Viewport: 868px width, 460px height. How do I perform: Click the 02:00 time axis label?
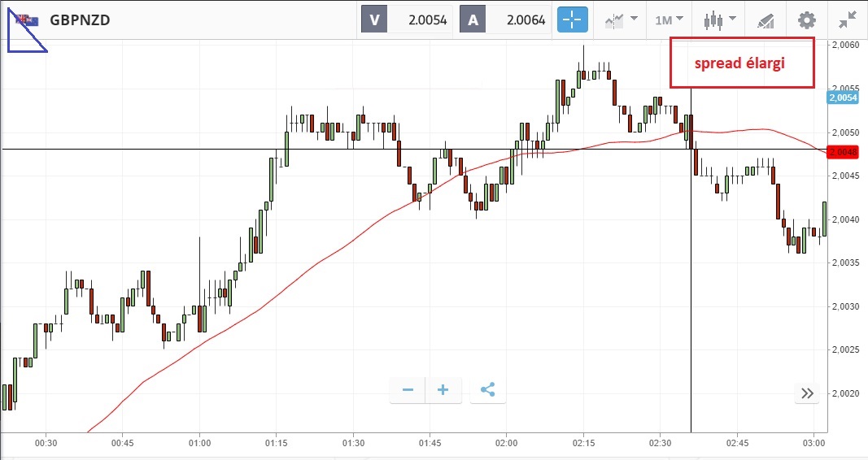(x=507, y=443)
